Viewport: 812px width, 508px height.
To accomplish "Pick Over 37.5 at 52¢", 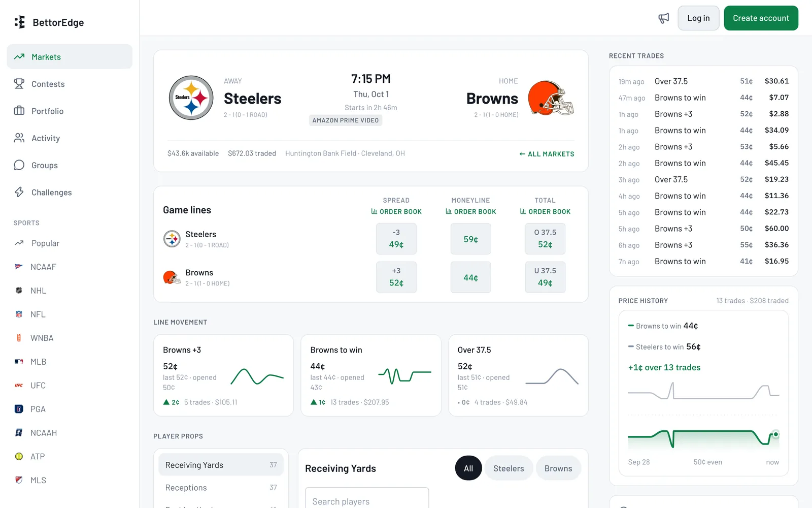I will coord(545,239).
